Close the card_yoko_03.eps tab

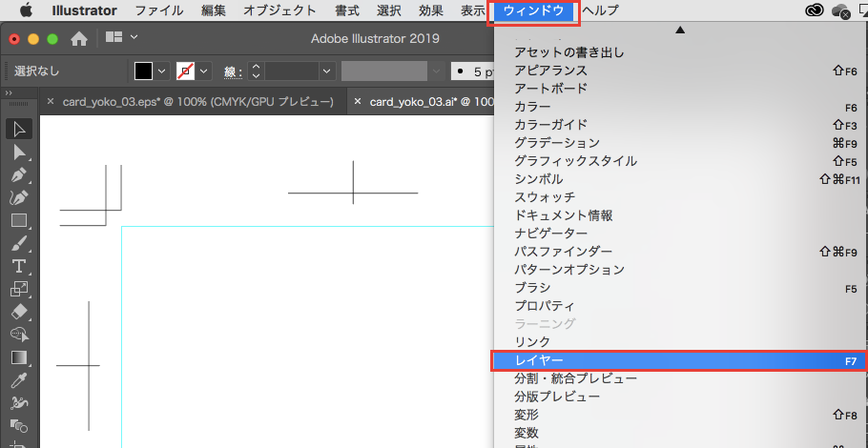[50, 101]
